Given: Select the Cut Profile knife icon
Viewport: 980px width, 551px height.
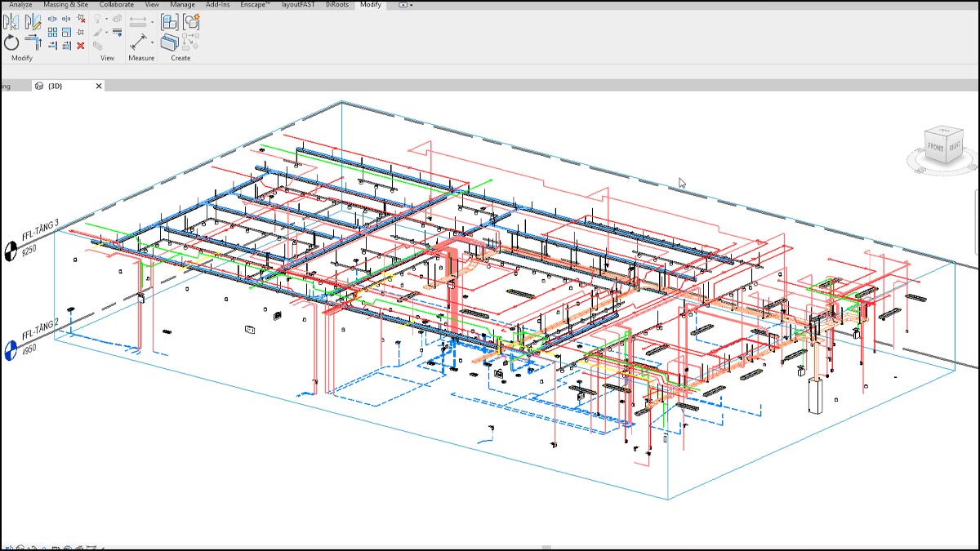Looking at the screenshot, I should (98, 32).
